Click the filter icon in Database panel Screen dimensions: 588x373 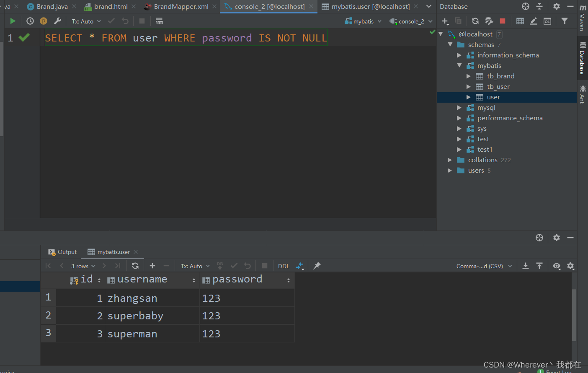(x=565, y=21)
